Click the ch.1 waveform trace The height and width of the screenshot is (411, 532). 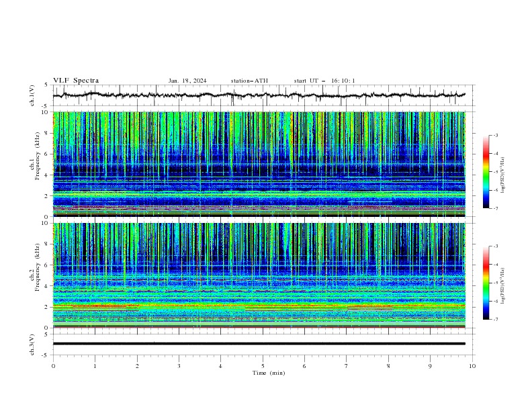point(259,95)
